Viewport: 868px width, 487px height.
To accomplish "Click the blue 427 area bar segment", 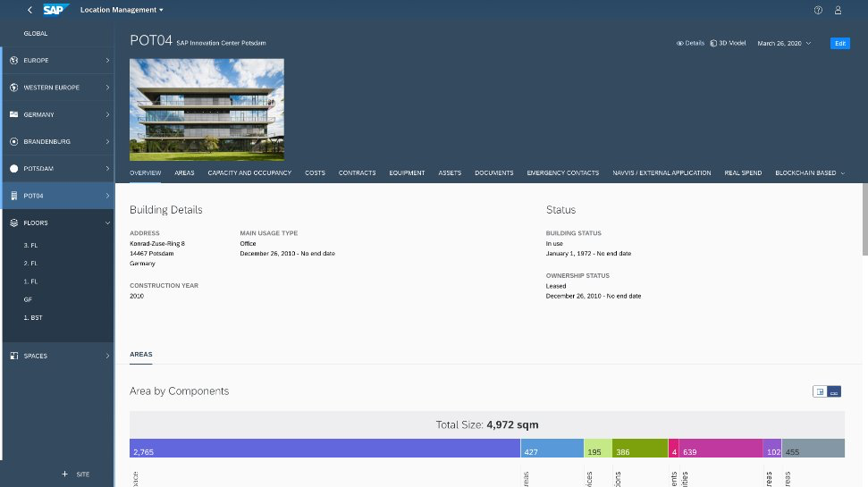I will click(552, 449).
